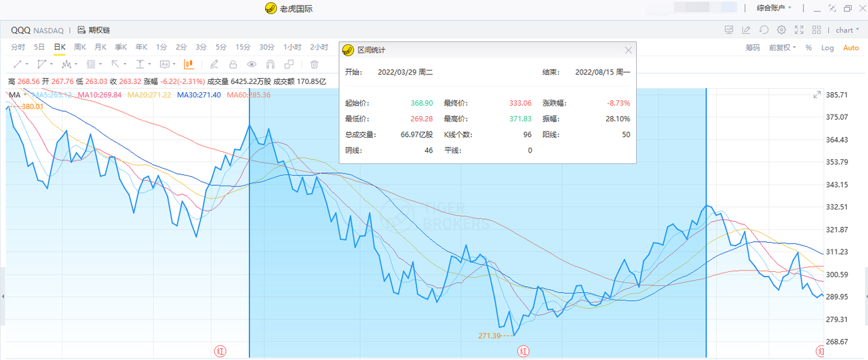The image size is (868, 360).
Task: Click the 385.71 price axis value
Action: coord(837,95)
